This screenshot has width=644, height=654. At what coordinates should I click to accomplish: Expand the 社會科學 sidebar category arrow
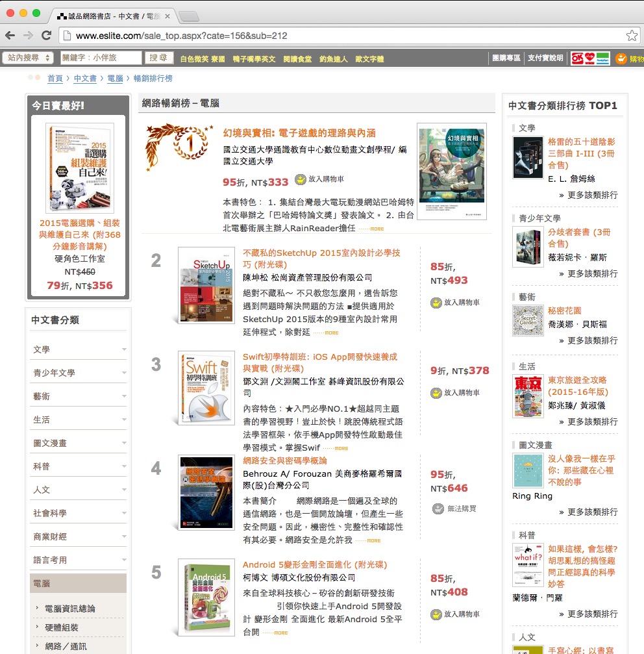pyautogui.click(x=124, y=512)
